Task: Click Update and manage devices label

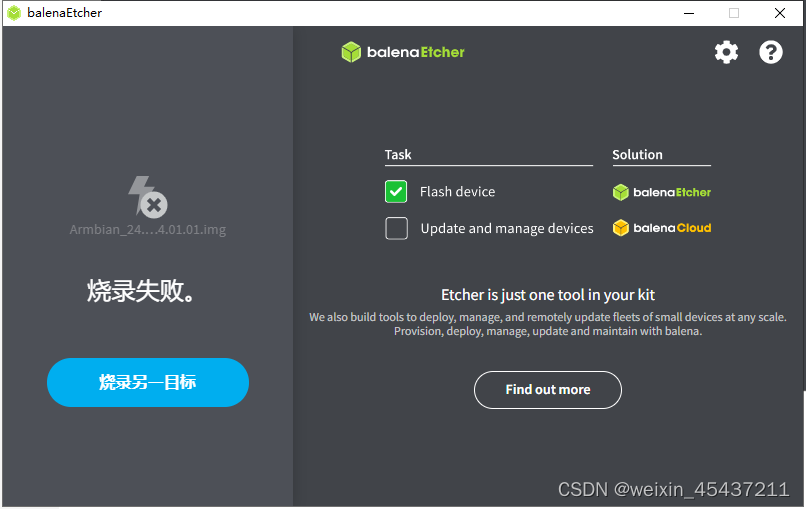Action: 507,228
